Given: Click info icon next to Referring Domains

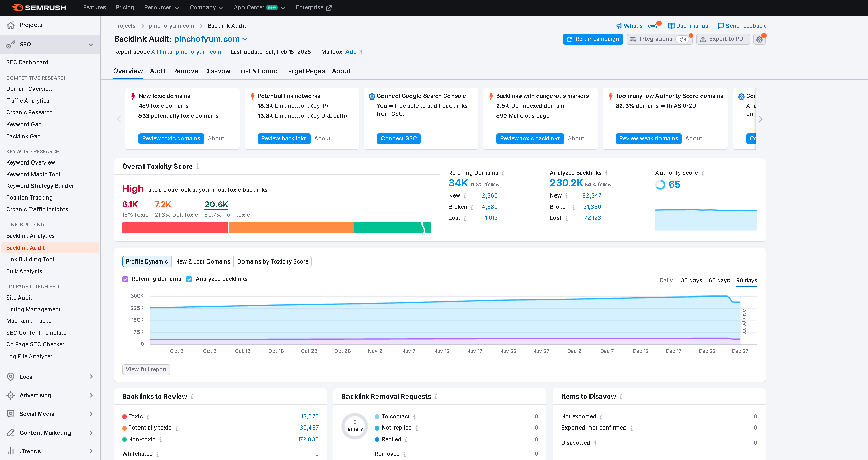Looking at the screenshot, I should [x=503, y=173].
